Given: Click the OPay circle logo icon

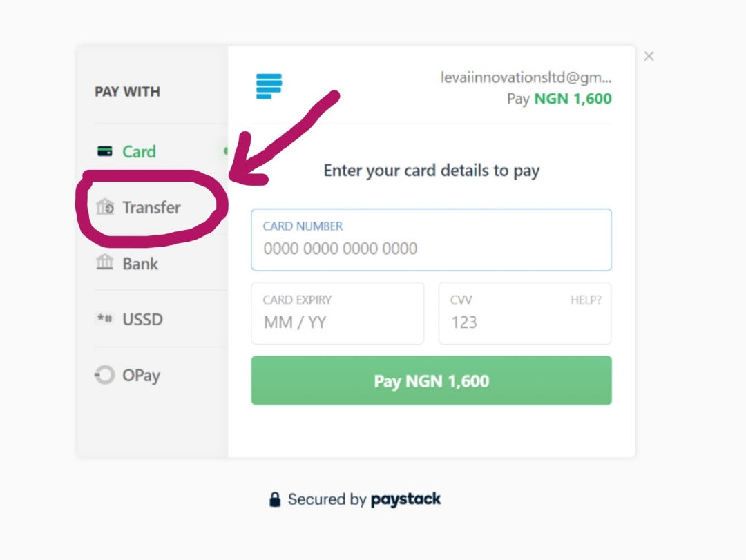Looking at the screenshot, I should tap(104, 376).
